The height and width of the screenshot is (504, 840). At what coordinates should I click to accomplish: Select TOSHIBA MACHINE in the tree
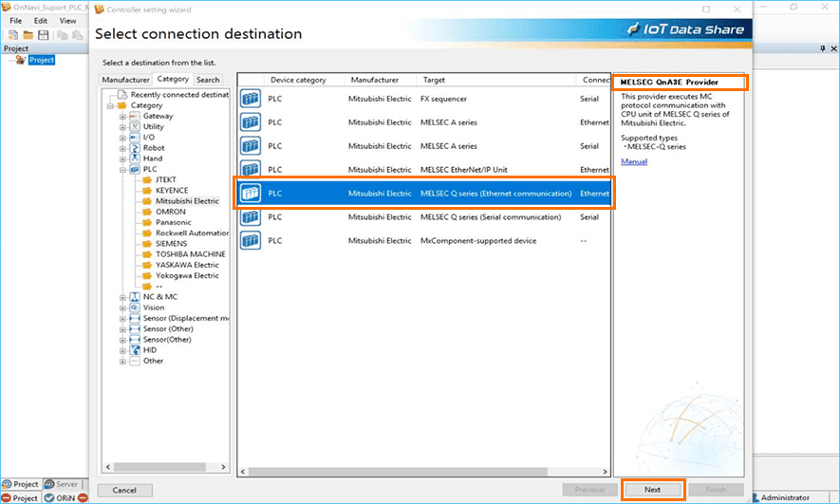point(190,253)
